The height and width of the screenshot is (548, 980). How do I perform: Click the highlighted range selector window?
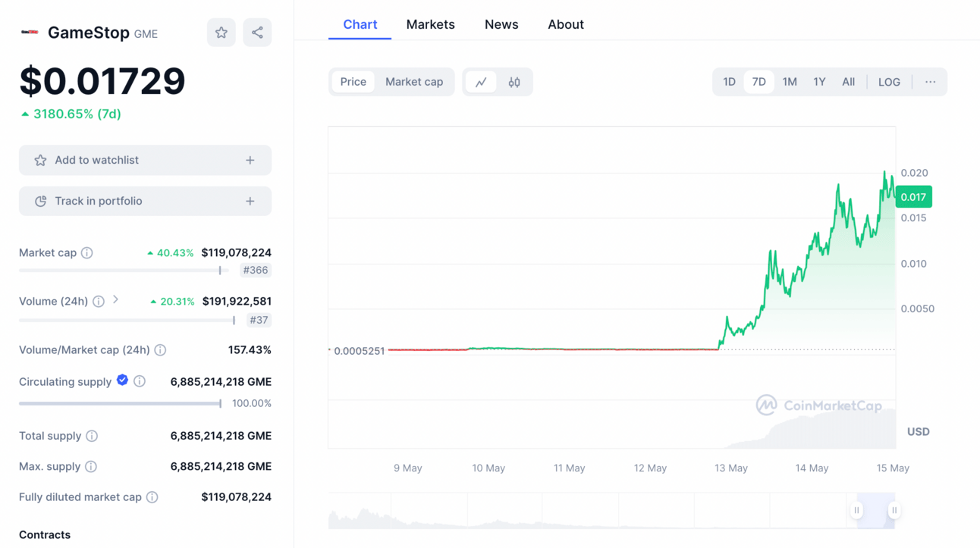pyautogui.click(x=875, y=511)
